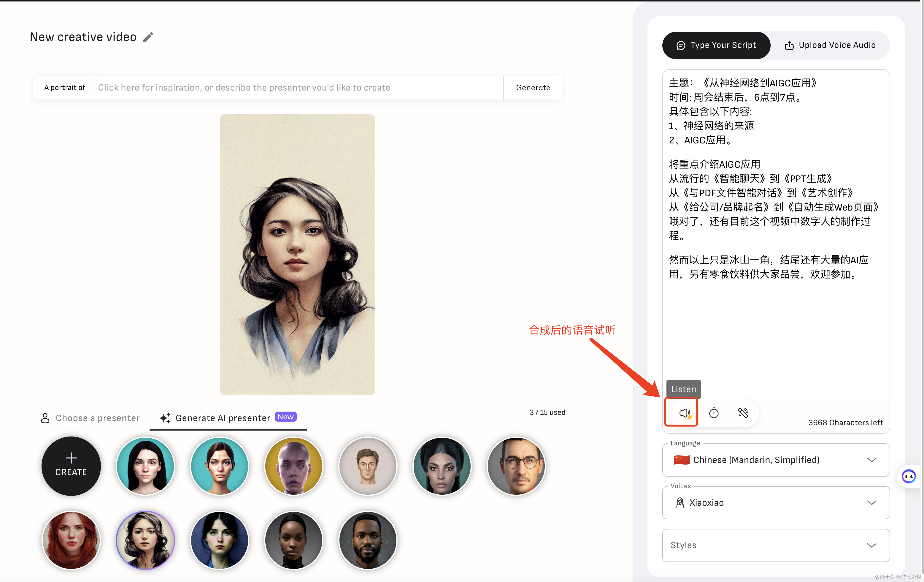This screenshot has width=924, height=582.
Task: Open the Choose a presenter tab
Action: [90, 418]
